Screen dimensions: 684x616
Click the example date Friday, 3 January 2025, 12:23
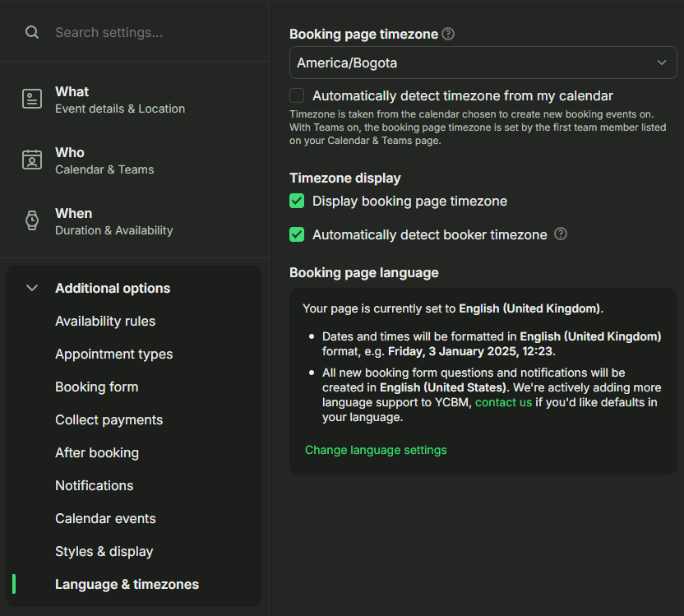tap(470, 351)
